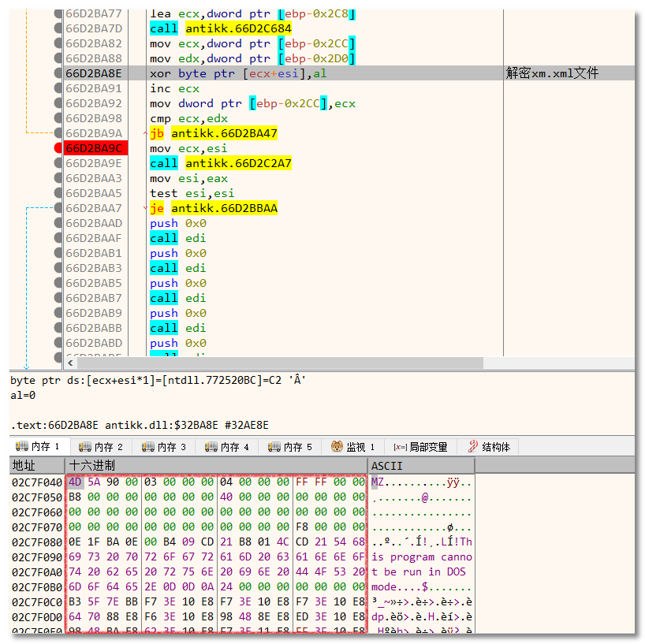Click the 内存 3 tab icon

[147, 447]
